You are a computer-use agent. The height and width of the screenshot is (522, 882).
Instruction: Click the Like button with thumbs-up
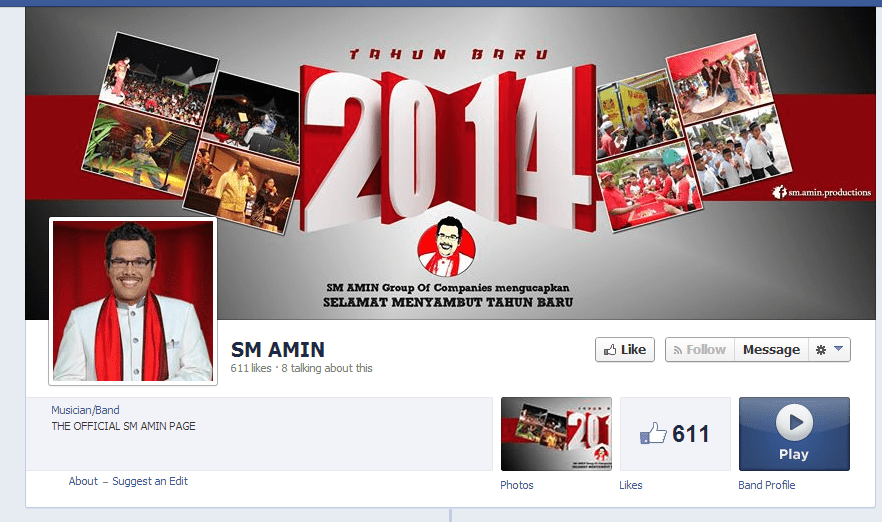tap(624, 349)
